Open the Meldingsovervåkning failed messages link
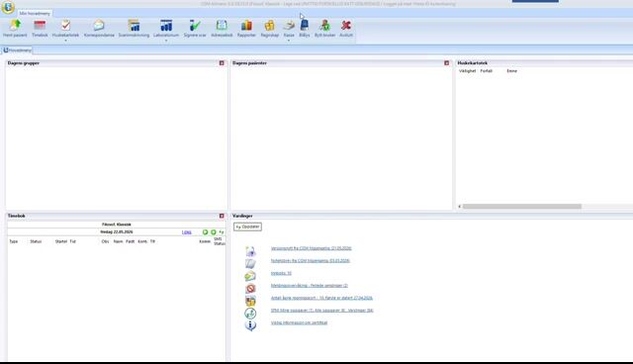The image size is (633, 364). tap(310, 285)
